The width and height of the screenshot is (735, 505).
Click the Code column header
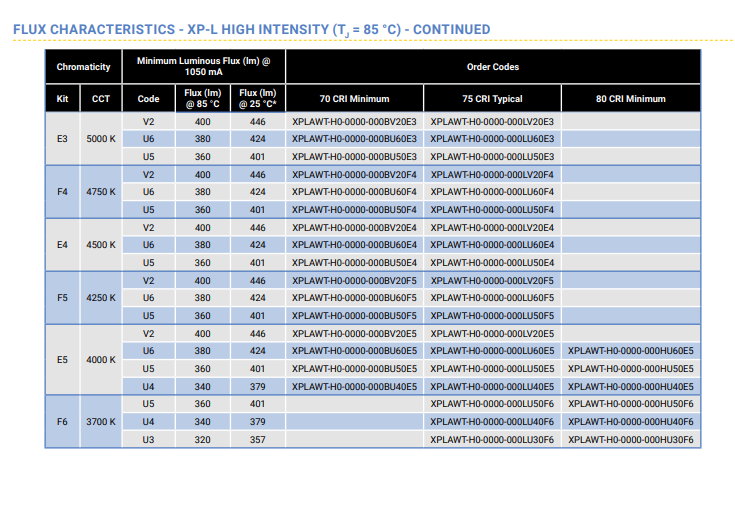(149, 98)
